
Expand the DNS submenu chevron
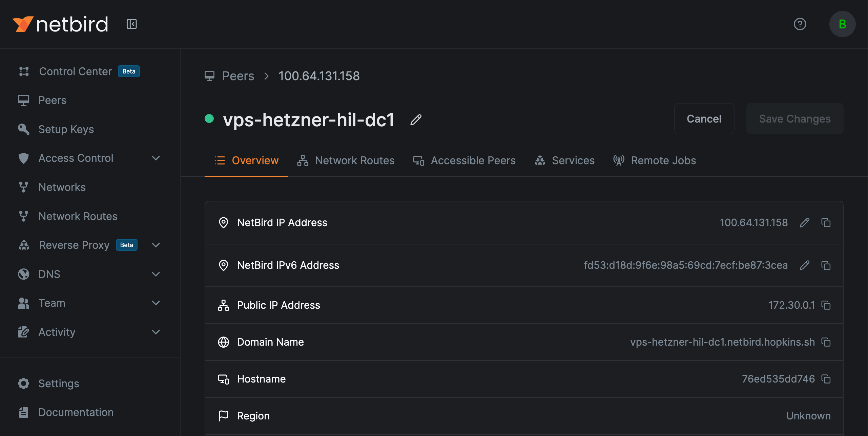tap(156, 274)
